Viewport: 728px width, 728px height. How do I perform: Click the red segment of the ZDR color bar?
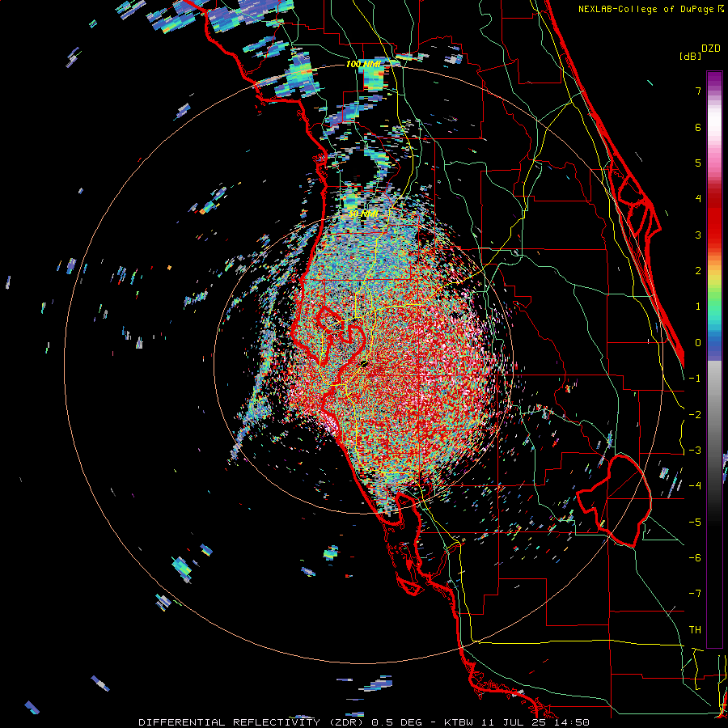[714, 218]
